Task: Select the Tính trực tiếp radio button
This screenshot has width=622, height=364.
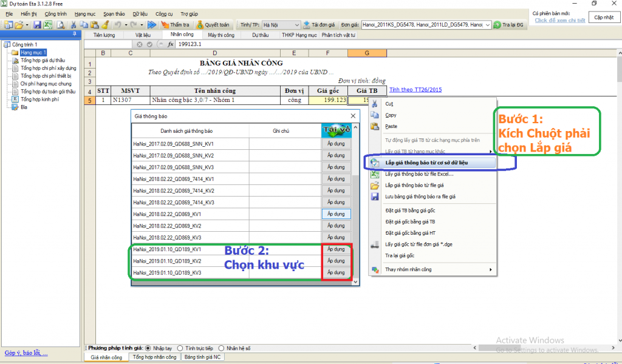Action: pos(180,348)
